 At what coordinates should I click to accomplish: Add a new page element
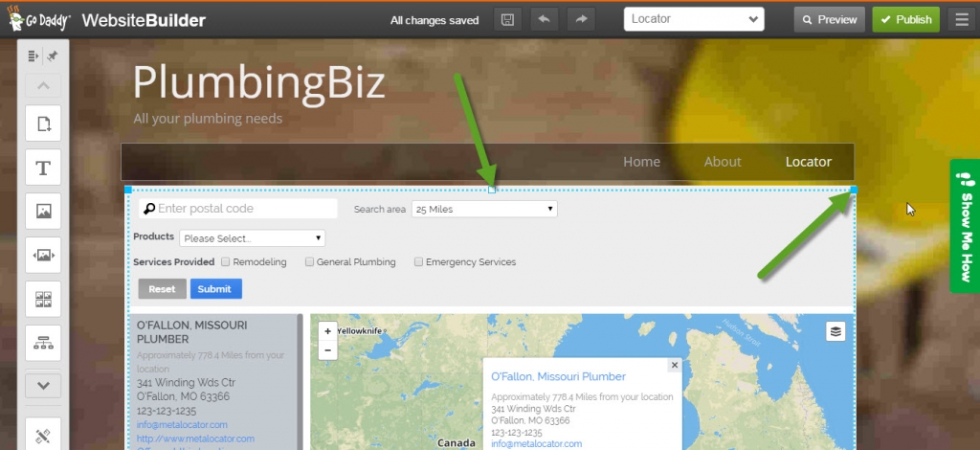click(43, 124)
